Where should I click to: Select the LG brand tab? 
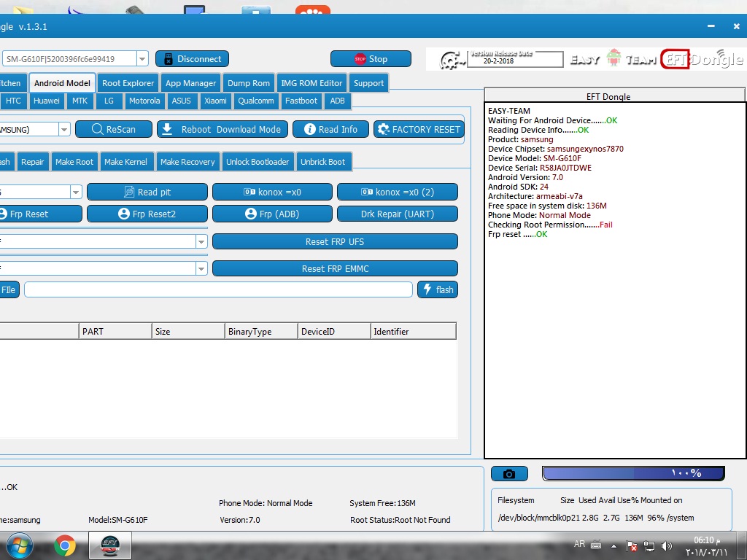point(109,101)
